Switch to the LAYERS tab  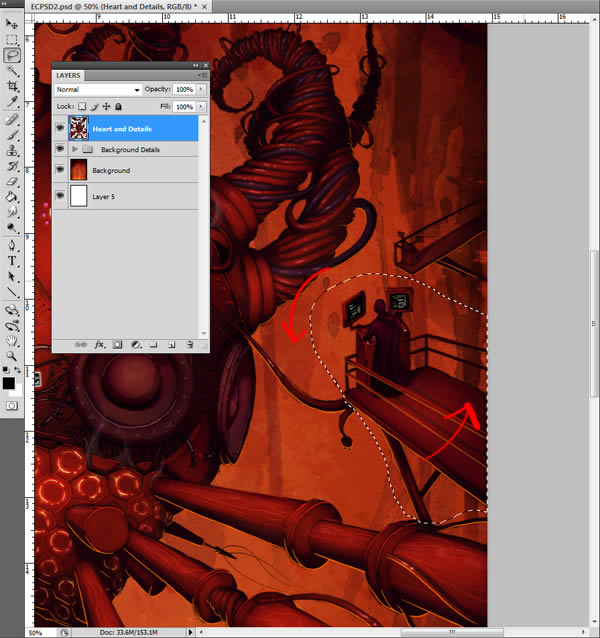68,75
